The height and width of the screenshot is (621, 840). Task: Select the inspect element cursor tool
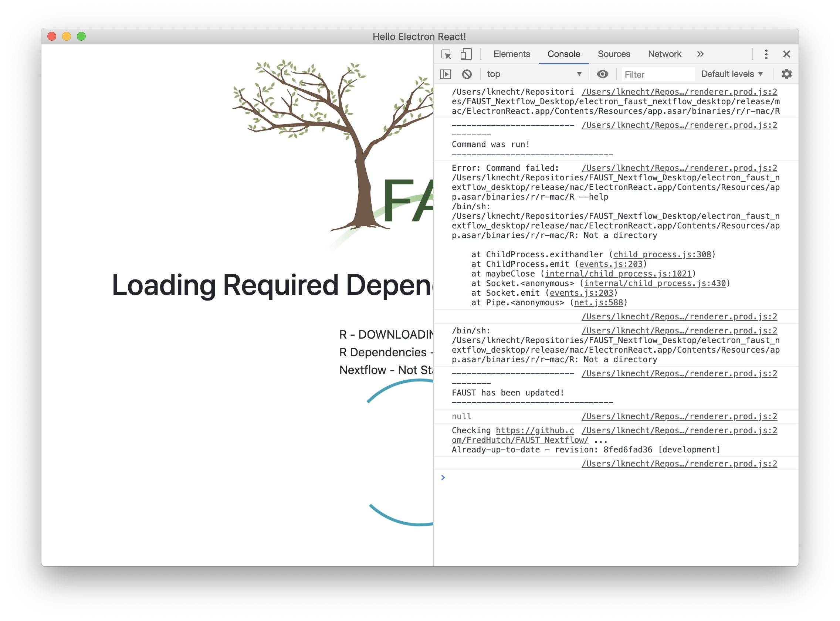446,54
